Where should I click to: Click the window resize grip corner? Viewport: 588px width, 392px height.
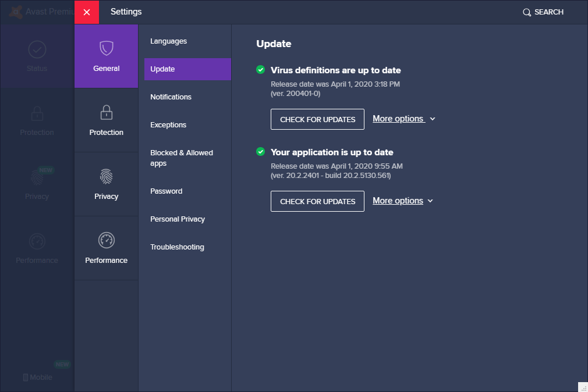[x=583, y=387]
